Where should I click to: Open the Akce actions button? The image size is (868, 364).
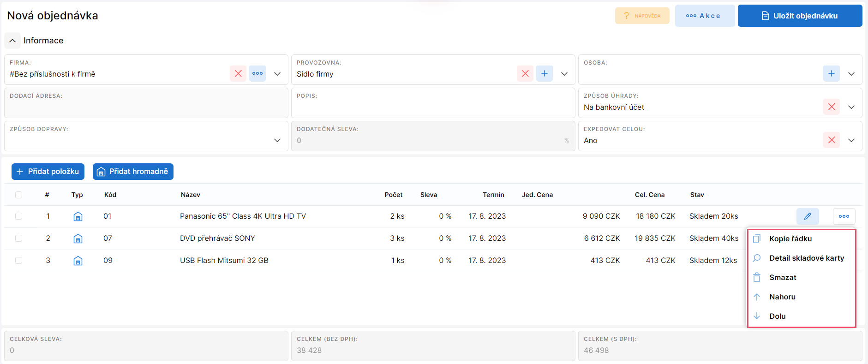(x=705, y=16)
